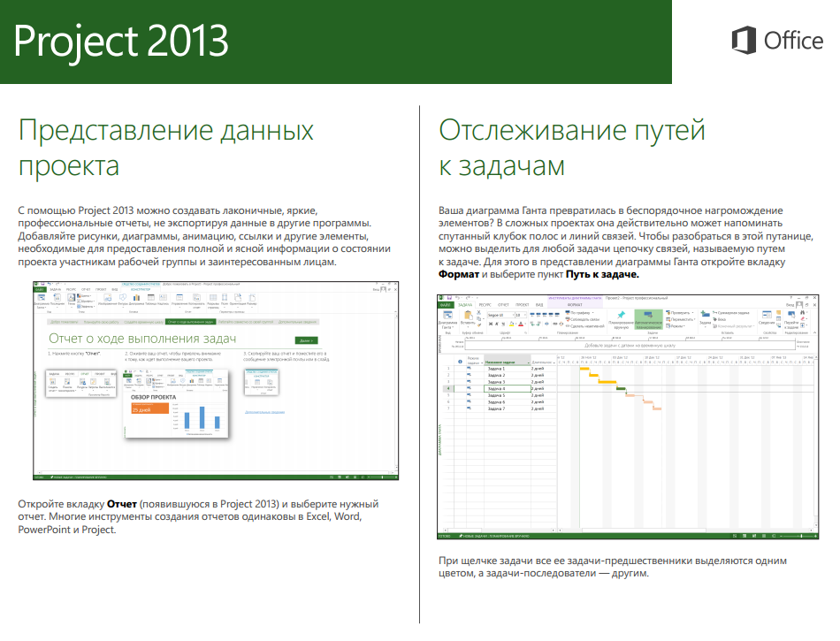The image size is (840, 641).
Task: Open the ПРОЕКТ tab in the Gantt screenshot
Action: pyautogui.click(x=523, y=305)
